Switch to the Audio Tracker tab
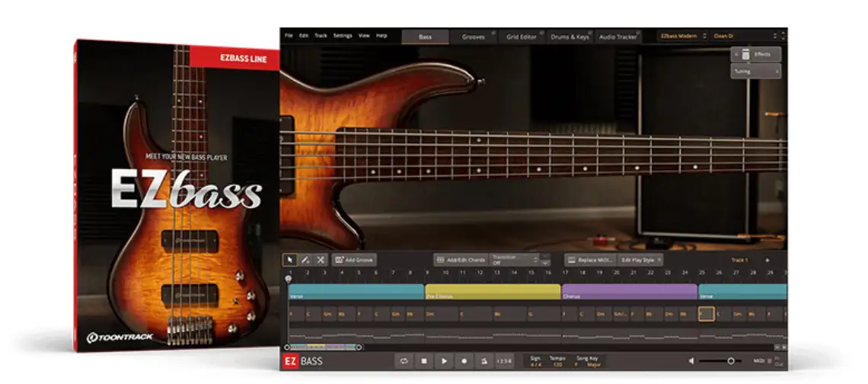868x384 pixels. pos(617,37)
